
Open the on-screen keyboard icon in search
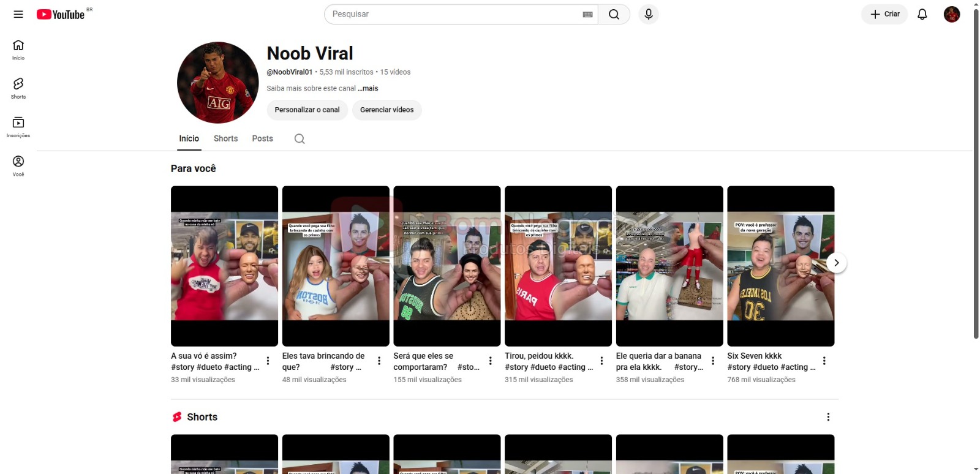point(587,14)
